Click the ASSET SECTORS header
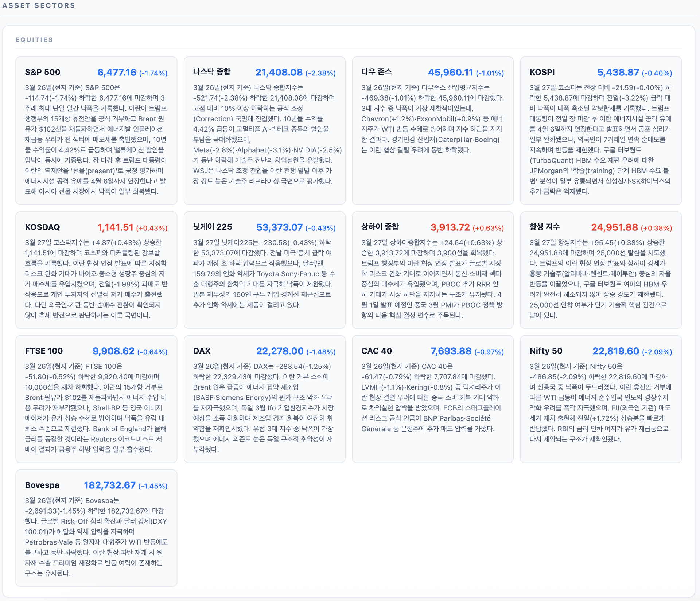 [39, 5]
